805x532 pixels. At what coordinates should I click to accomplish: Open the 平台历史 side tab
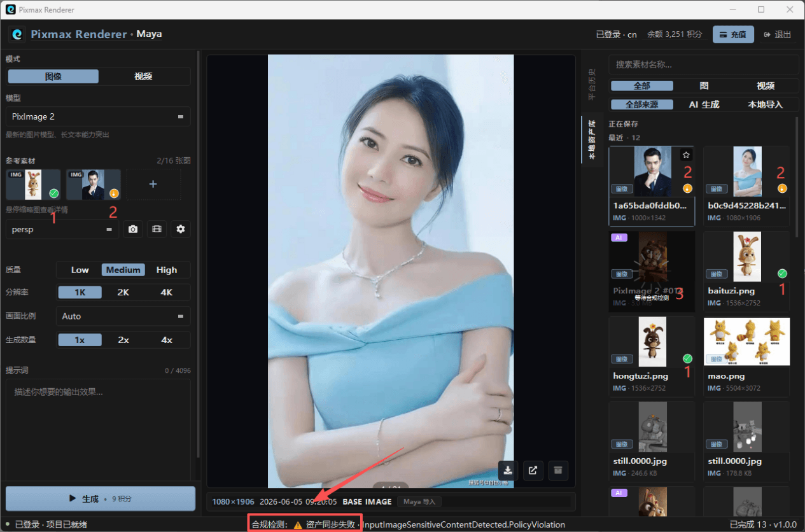pos(592,84)
